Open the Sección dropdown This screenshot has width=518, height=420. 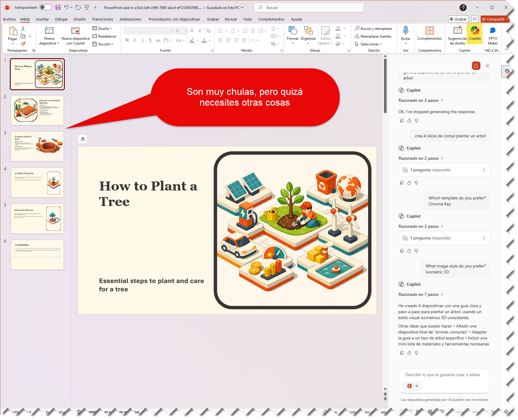103,44
